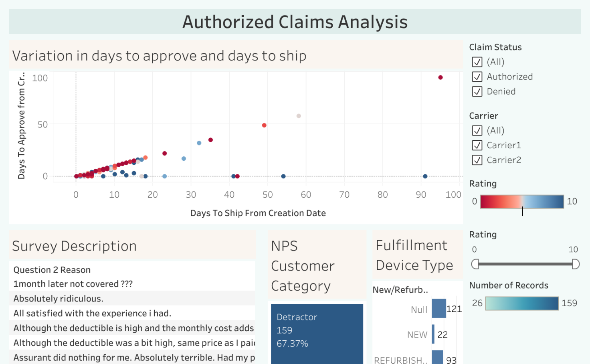Screen dimensions: 590x364
Task: Enable the (All) checkbox under Claim Status
Action: pyautogui.click(x=477, y=62)
